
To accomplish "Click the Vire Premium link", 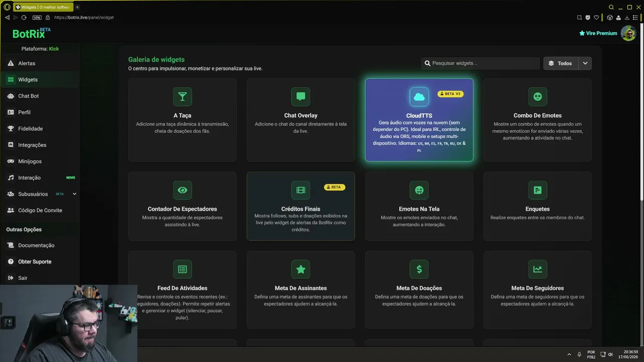I will tap(598, 33).
